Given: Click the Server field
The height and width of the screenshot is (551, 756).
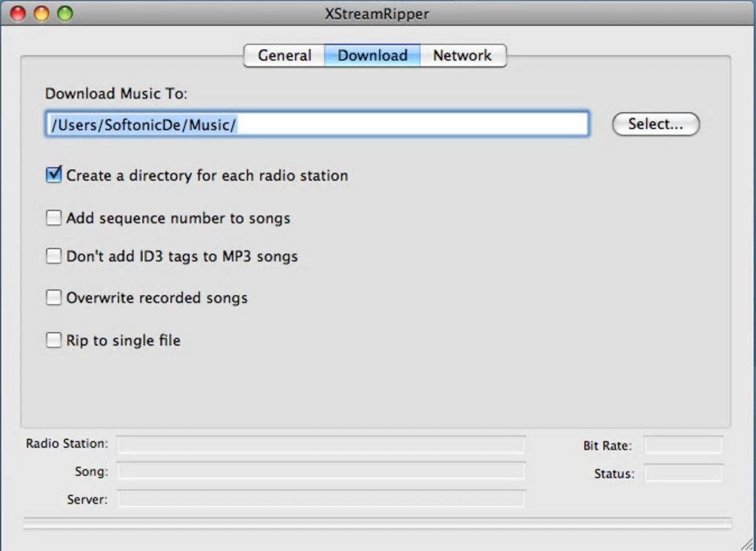Looking at the screenshot, I should tap(321, 499).
